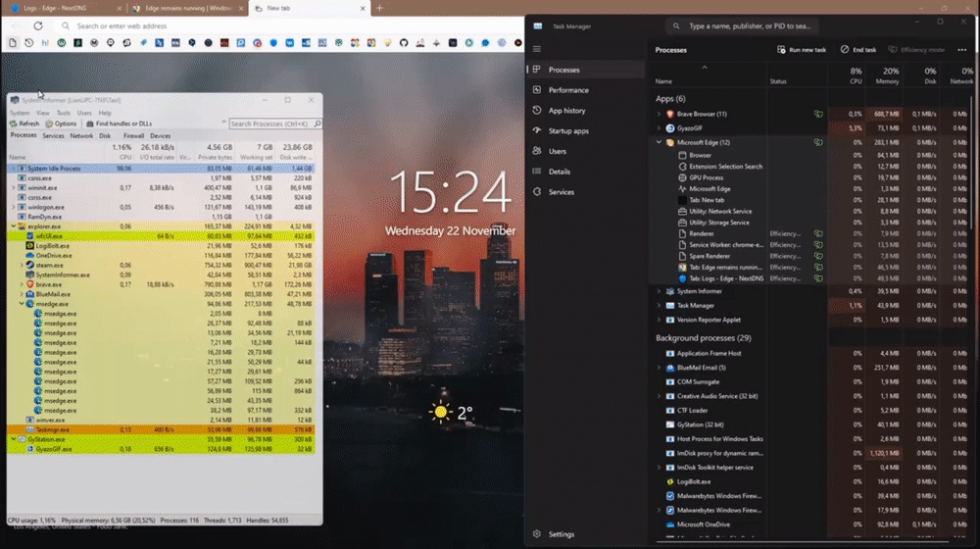This screenshot has height=549, width=980.
Task: Switch to Devices tab in System Informer
Action: click(x=160, y=135)
